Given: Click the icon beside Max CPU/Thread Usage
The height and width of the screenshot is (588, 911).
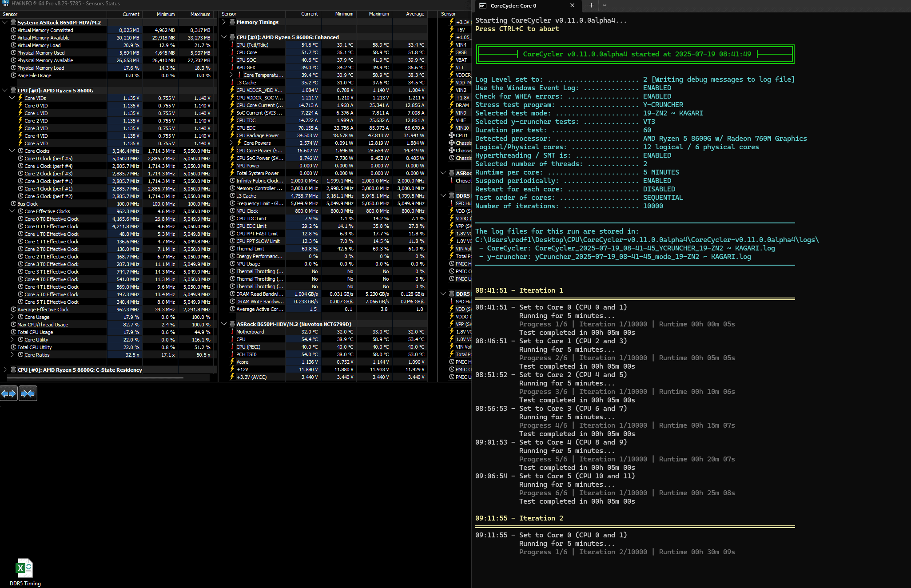Looking at the screenshot, I should pos(13,325).
